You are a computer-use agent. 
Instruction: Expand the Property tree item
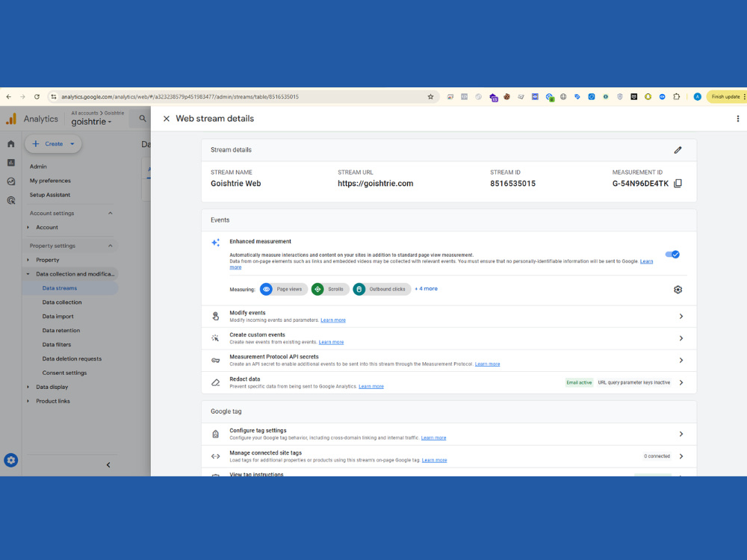pos(28,260)
